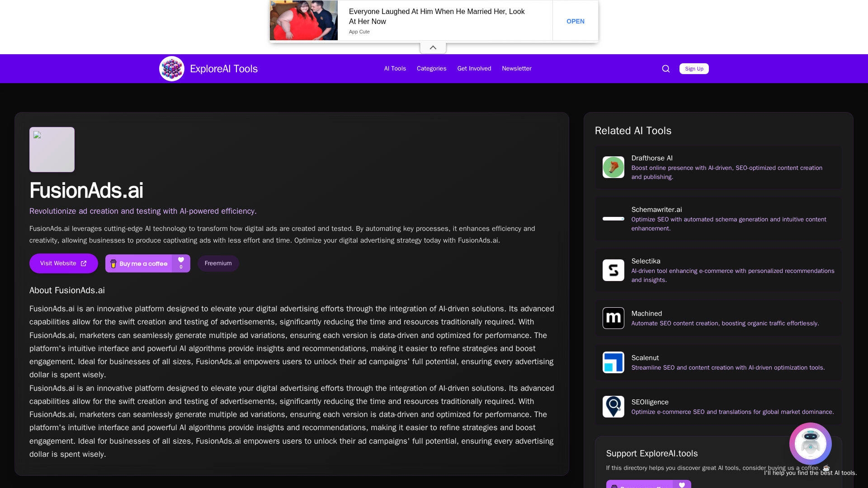
Task: Click Visit Website button
Action: pos(63,263)
